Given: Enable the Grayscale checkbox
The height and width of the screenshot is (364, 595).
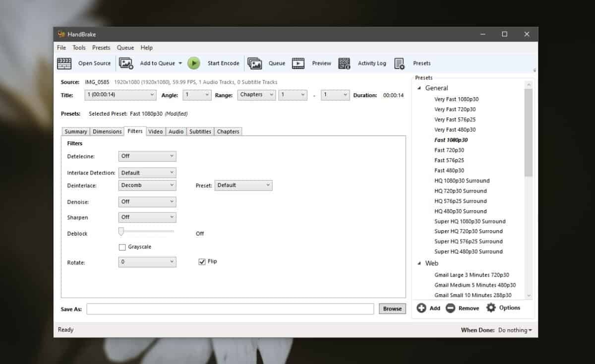Looking at the screenshot, I should click(122, 247).
